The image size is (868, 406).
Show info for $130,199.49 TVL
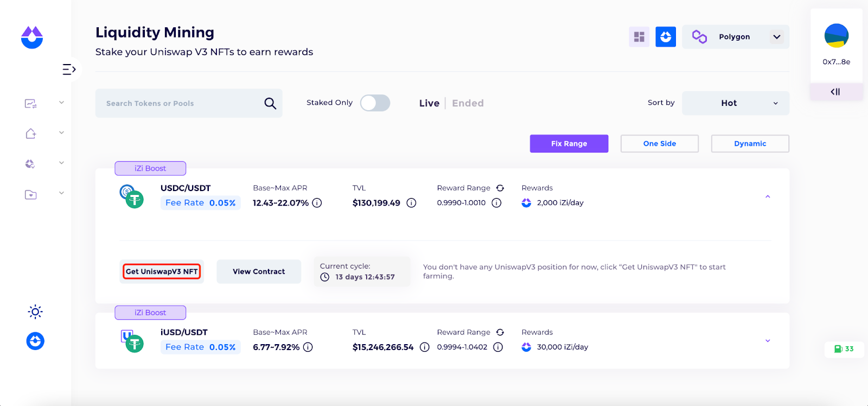point(411,203)
